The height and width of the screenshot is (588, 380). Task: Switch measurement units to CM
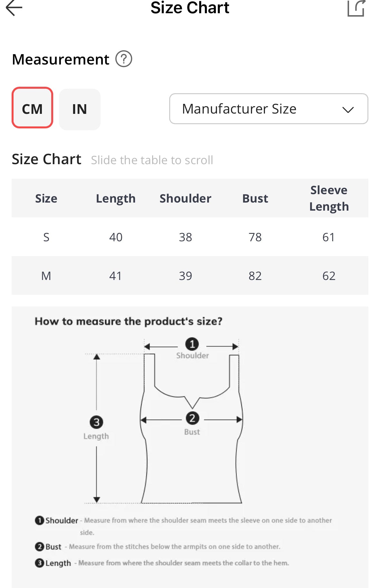[32, 108]
